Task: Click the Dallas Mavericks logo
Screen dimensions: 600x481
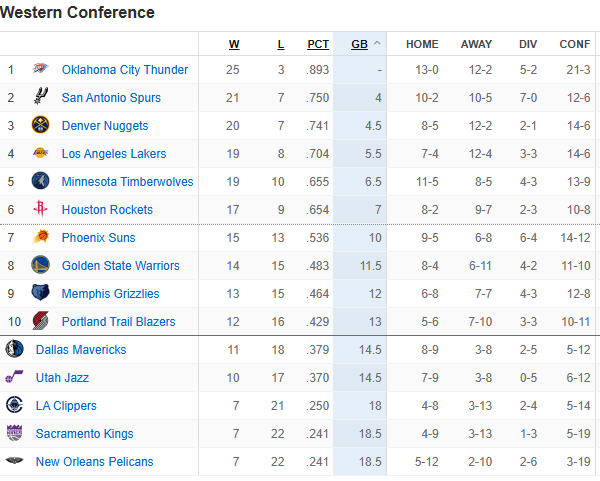Action: (14, 350)
